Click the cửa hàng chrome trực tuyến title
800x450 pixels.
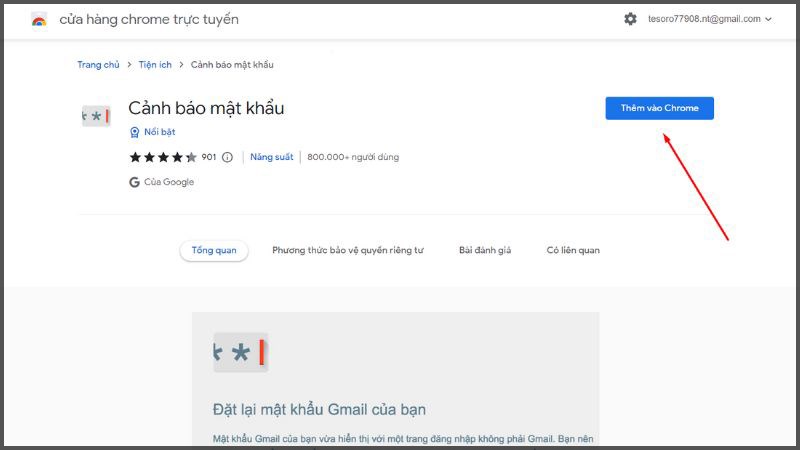[x=149, y=19]
